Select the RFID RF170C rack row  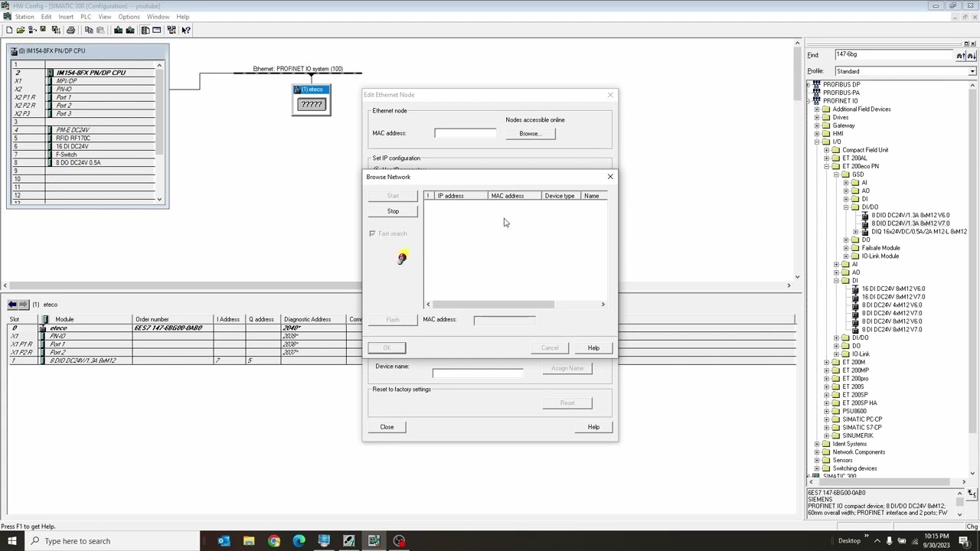84,139
